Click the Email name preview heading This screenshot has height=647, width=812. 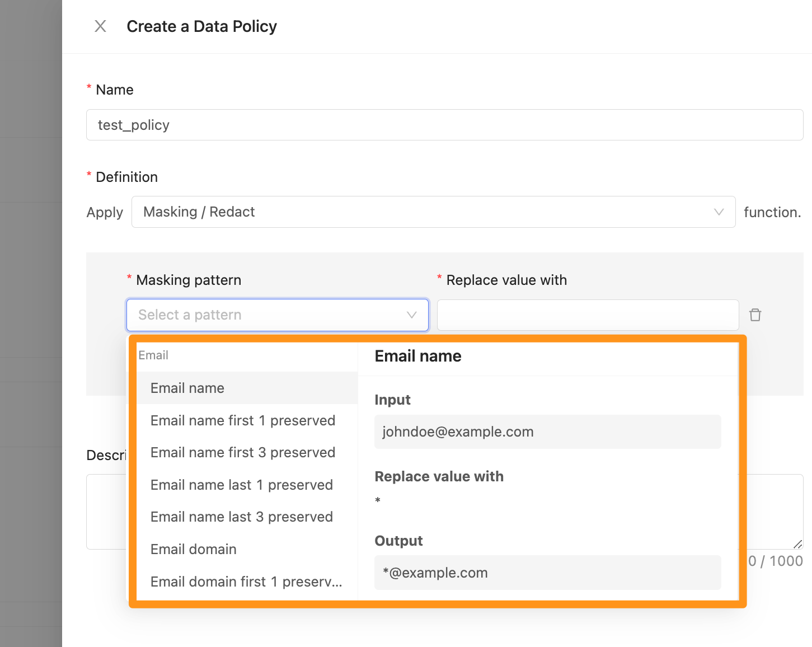pyautogui.click(x=418, y=356)
